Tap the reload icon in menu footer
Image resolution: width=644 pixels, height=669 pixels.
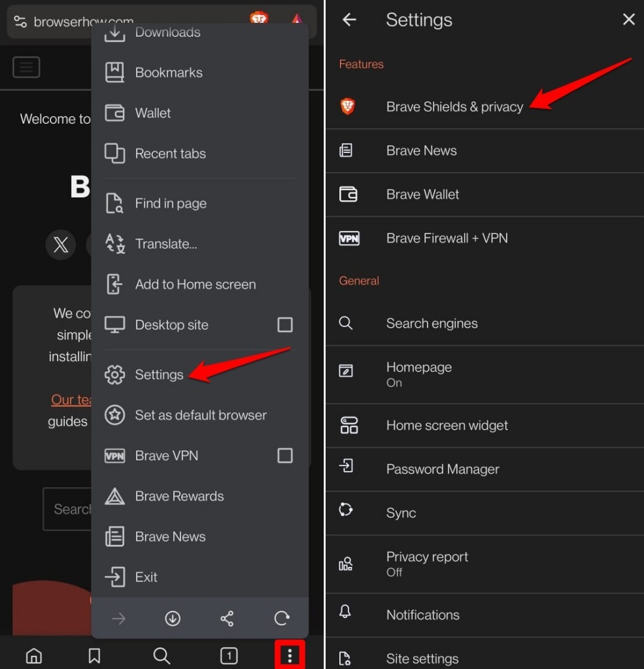pos(282,618)
